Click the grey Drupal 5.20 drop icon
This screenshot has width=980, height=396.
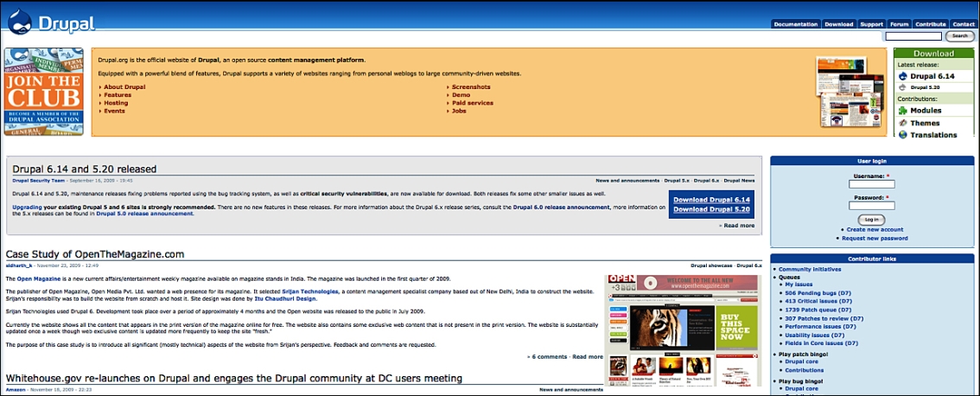(x=902, y=87)
